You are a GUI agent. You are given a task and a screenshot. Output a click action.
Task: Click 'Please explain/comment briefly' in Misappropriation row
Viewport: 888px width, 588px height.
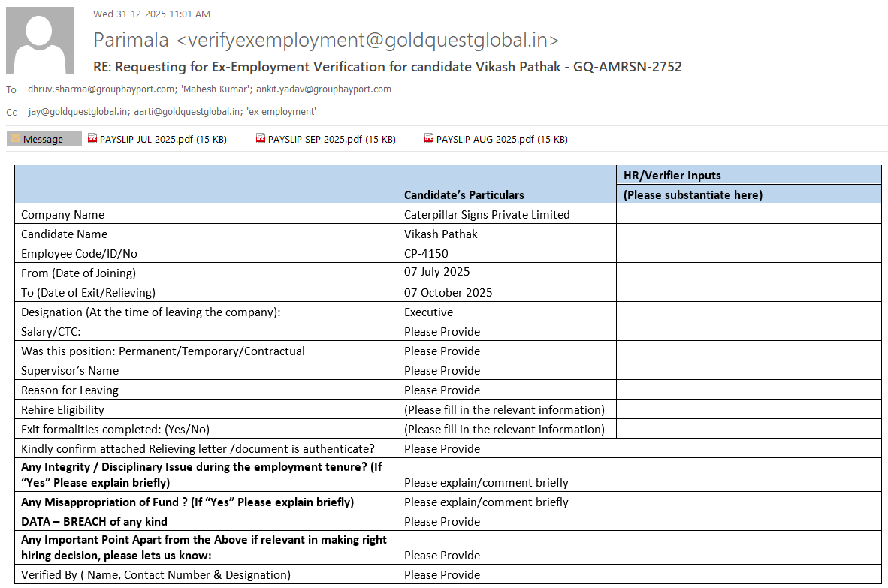pyautogui.click(x=486, y=502)
